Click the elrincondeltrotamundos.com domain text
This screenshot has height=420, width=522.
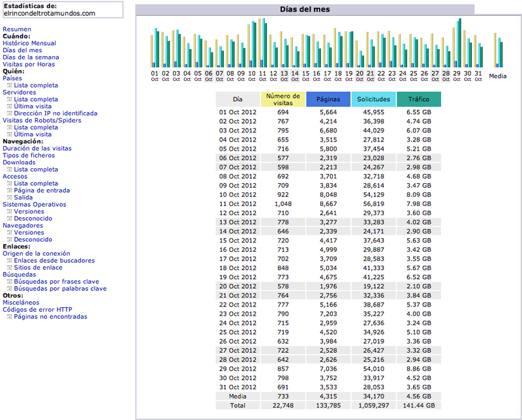pyautogui.click(x=50, y=14)
